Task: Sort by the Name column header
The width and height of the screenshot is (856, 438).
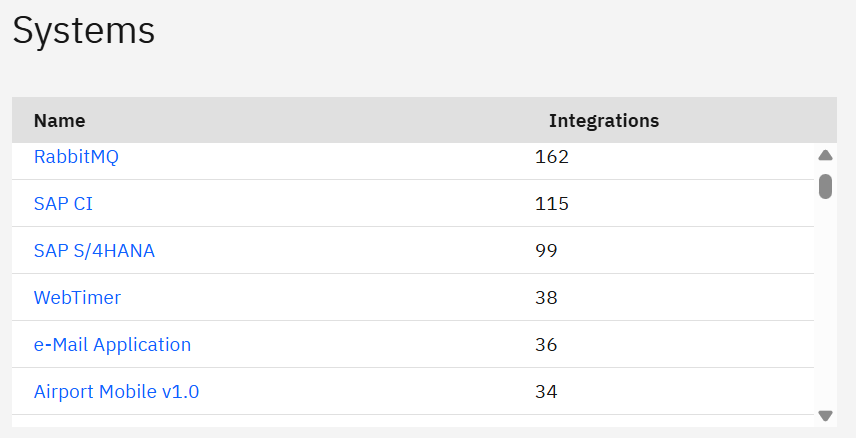Action: pos(60,121)
